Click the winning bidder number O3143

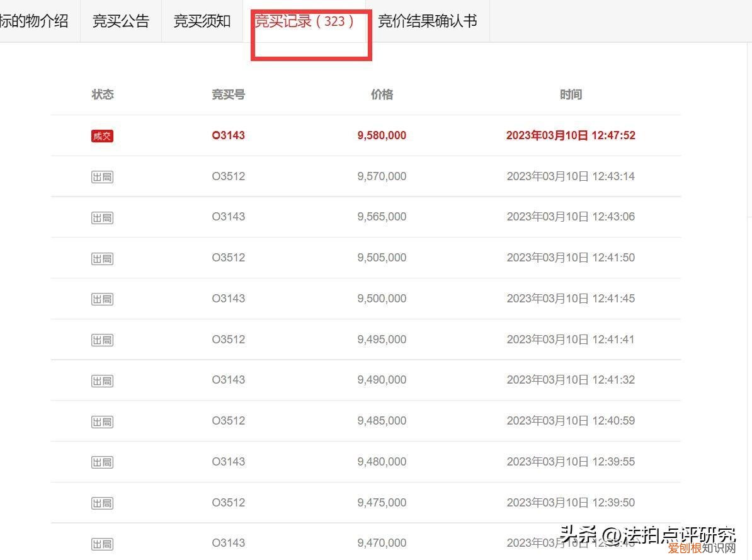point(228,135)
